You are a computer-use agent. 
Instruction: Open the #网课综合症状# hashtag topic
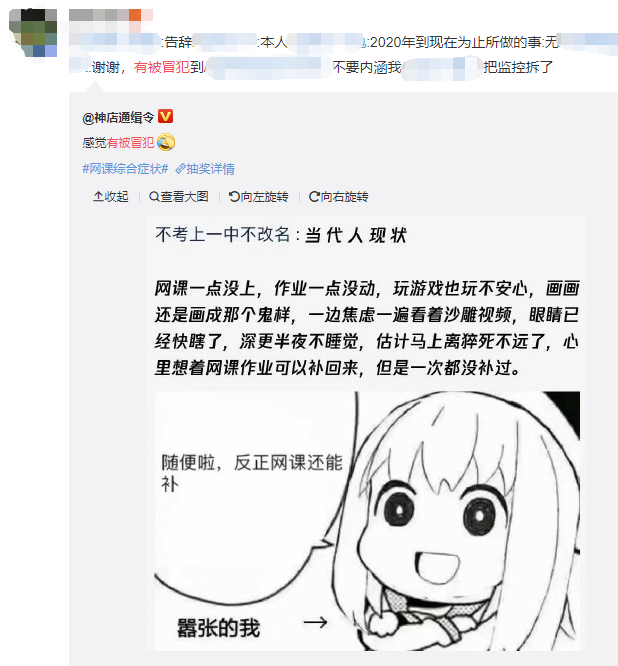point(125,169)
